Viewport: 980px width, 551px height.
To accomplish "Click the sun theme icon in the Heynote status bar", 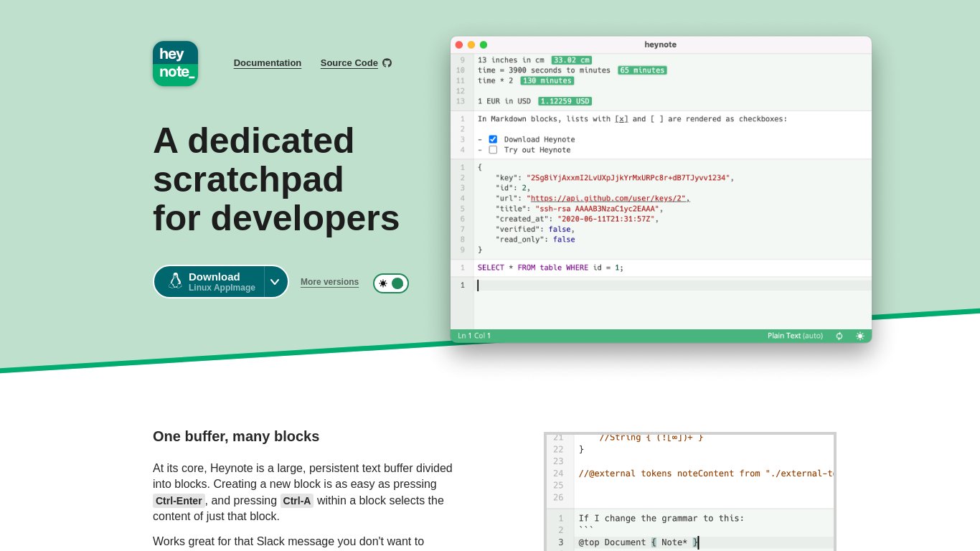I will click(860, 336).
